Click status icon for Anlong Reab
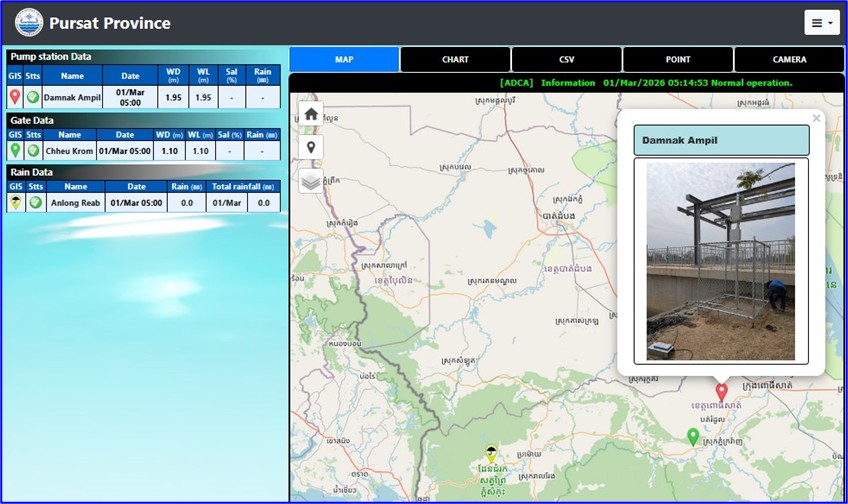848x504 pixels. [x=35, y=202]
